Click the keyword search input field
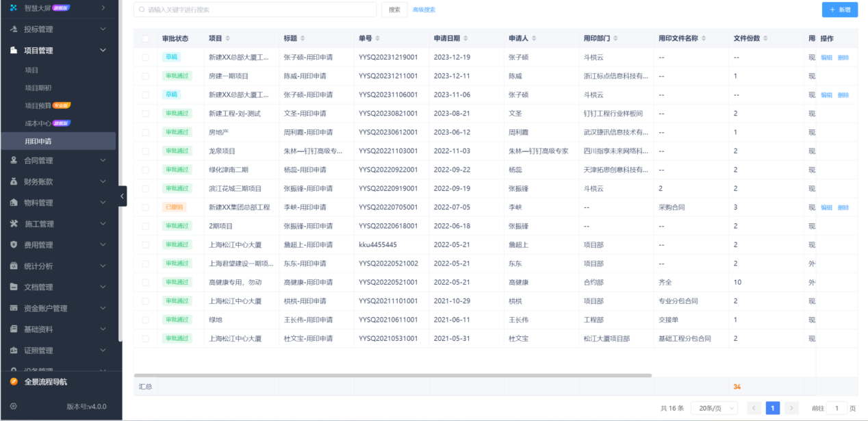 point(253,10)
